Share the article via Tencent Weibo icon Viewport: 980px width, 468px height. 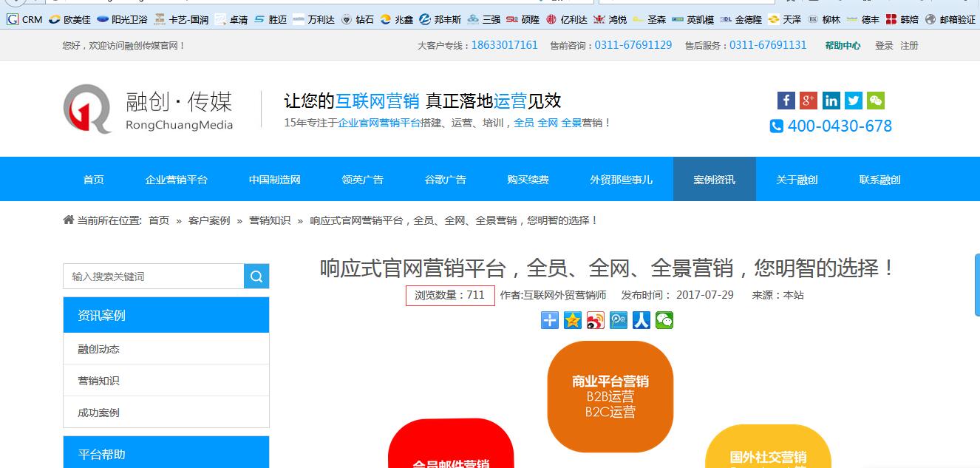point(619,320)
